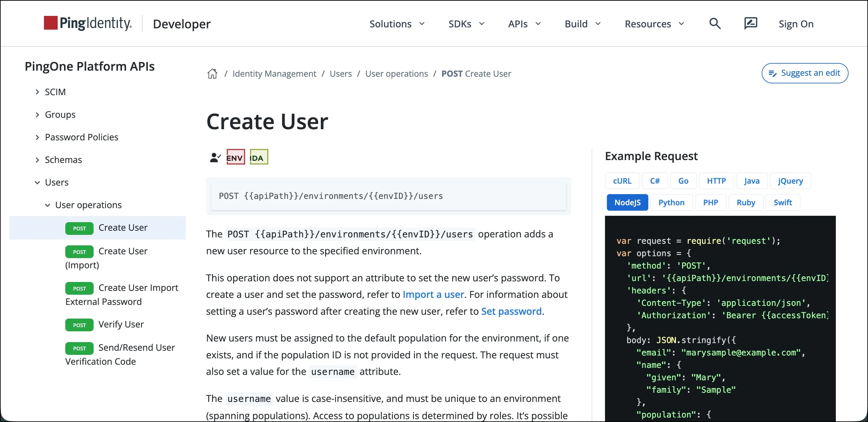This screenshot has width=868, height=422.
Task: Click the ENV badge under Create User heading
Action: point(235,157)
